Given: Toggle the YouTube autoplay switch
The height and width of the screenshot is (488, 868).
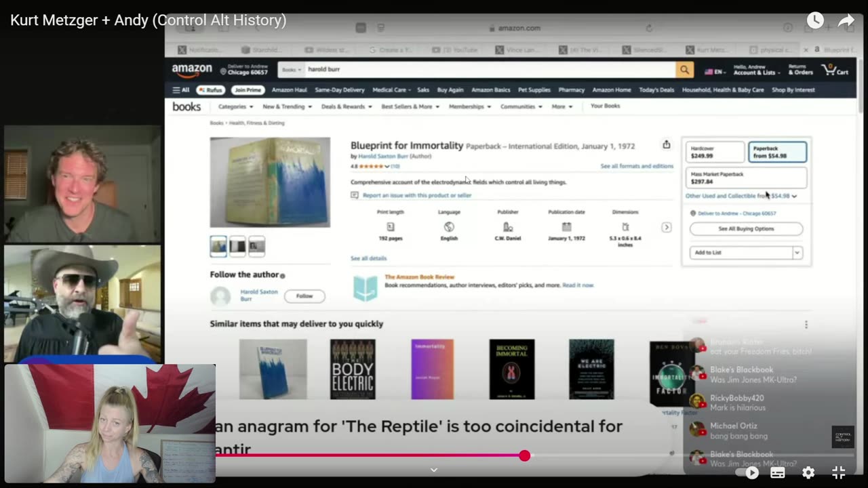Looking at the screenshot, I should click(749, 472).
